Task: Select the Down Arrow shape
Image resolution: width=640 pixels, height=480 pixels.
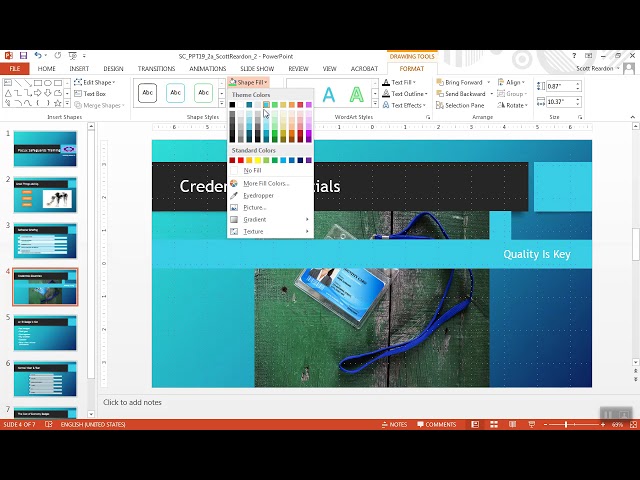Action: coord(48,93)
